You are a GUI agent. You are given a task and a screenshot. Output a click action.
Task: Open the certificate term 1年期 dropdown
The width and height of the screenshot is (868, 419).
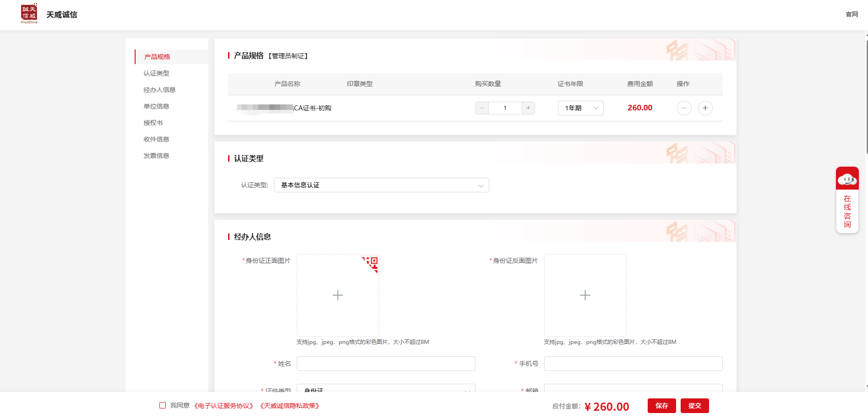pyautogui.click(x=580, y=108)
